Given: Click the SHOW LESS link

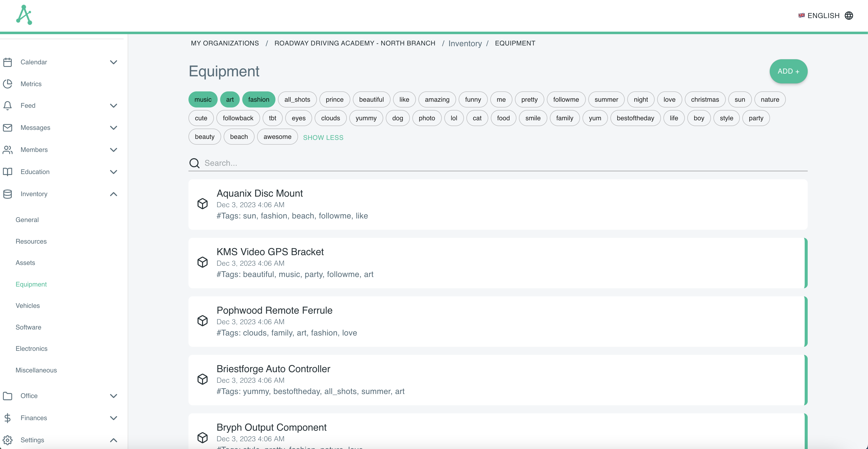Looking at the screenshot, I should tap(323, 137).
